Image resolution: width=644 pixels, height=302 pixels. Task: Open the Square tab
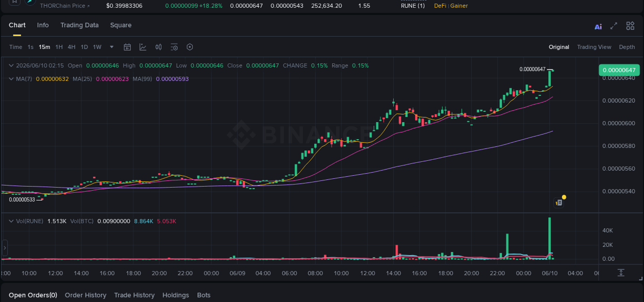[121, 25]
